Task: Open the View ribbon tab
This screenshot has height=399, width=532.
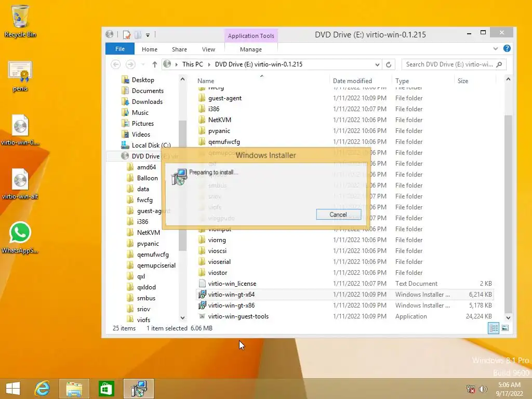Action: pyautogui.click(x=208, y=49)
